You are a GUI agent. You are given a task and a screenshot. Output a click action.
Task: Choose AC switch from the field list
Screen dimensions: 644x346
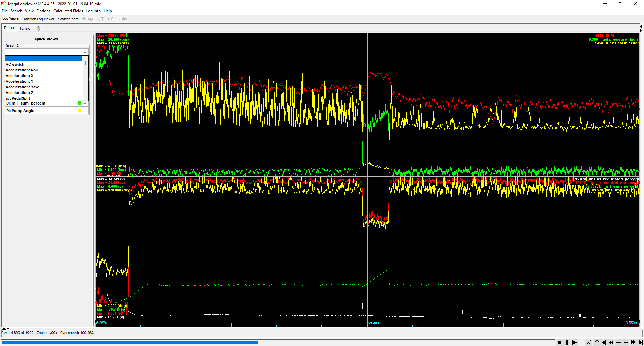(x=44, y=64)
